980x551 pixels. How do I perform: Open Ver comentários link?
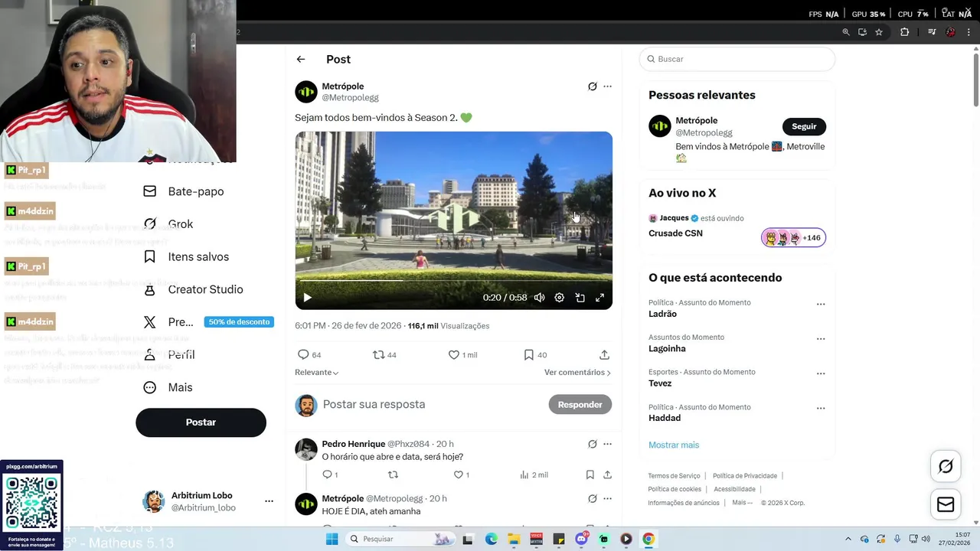click(x=577, y=373)
